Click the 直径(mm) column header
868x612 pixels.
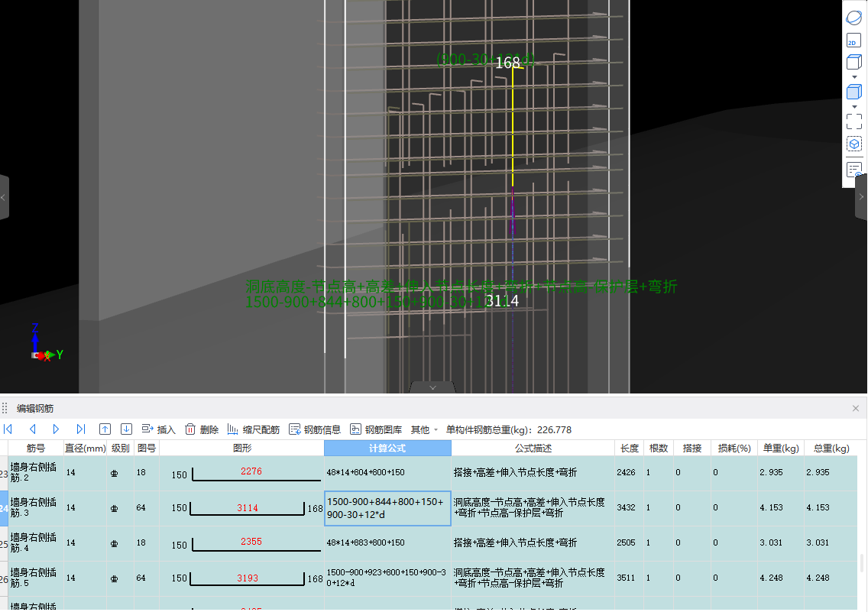click(x=86, y=448)
